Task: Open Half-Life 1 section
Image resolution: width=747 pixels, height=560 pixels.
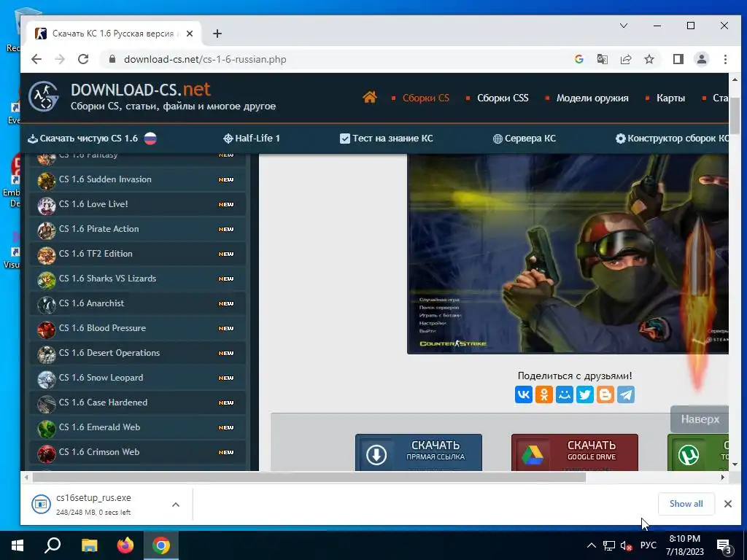Action: click(x=252, y=138)
